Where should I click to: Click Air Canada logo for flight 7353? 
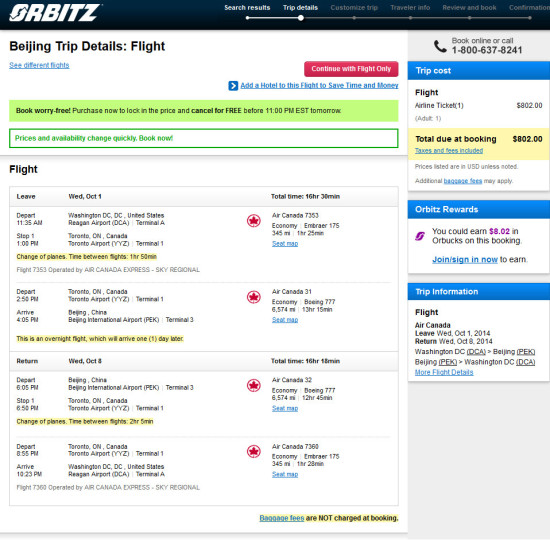coord(254,221)
